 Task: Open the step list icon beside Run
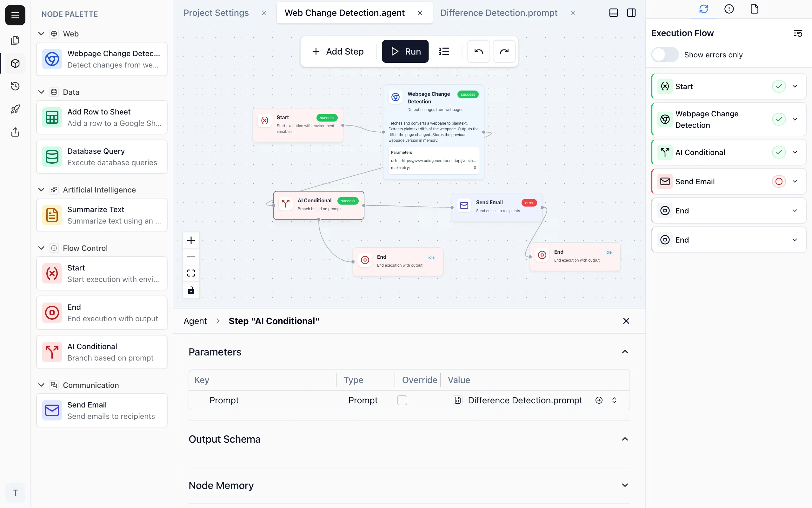(444, 51)
